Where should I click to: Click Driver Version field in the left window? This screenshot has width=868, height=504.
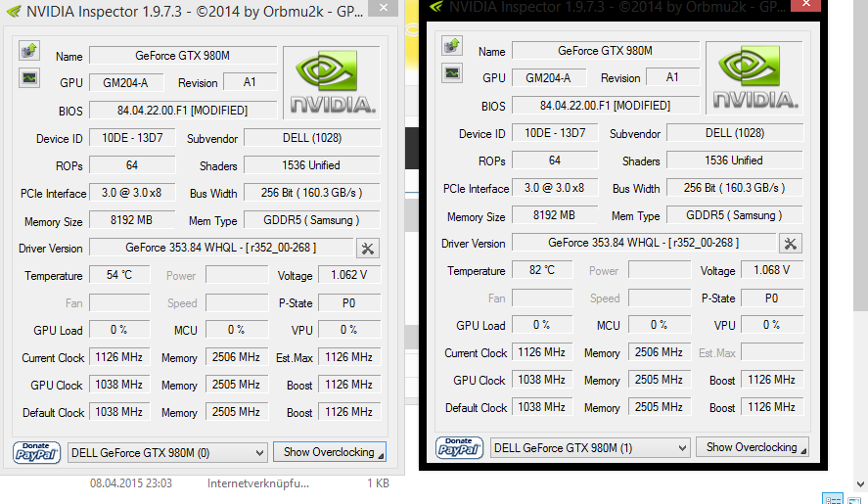221,248
